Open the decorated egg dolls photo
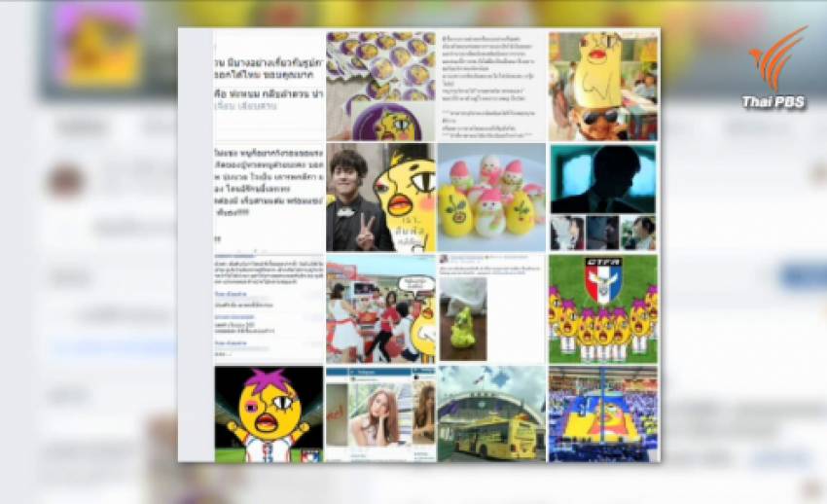The width and height of the screenshot is (827, 504). coord(491,198)
